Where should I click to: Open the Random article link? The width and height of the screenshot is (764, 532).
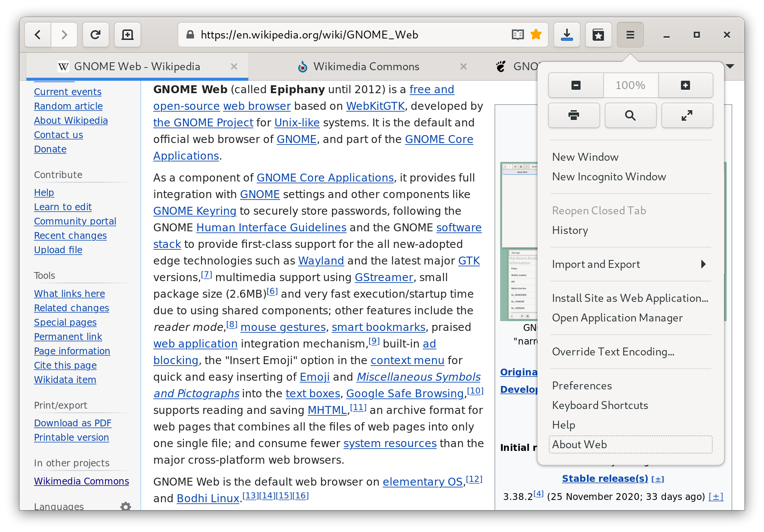(x=68, y=106)
